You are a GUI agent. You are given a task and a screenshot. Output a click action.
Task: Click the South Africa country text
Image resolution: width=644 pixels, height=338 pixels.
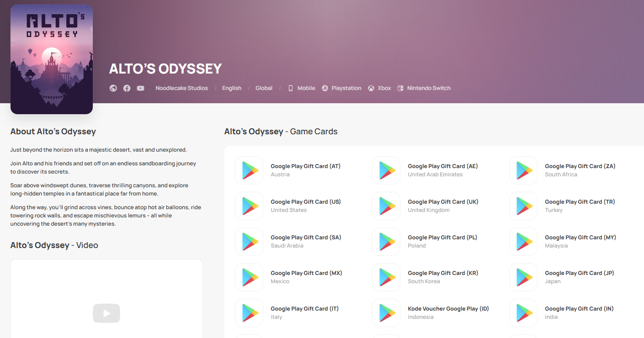pos(561,174)
